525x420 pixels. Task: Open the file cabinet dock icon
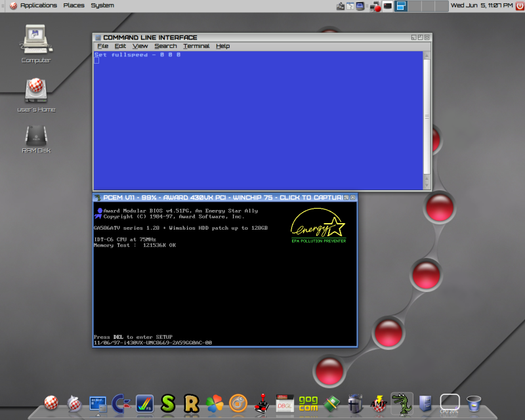pos(425,404)
